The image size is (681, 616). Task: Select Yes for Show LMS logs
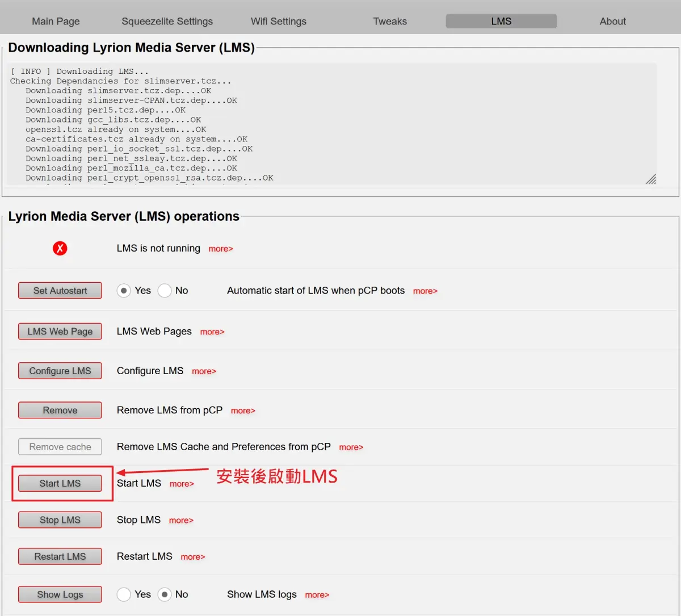[x=124, y=594]
